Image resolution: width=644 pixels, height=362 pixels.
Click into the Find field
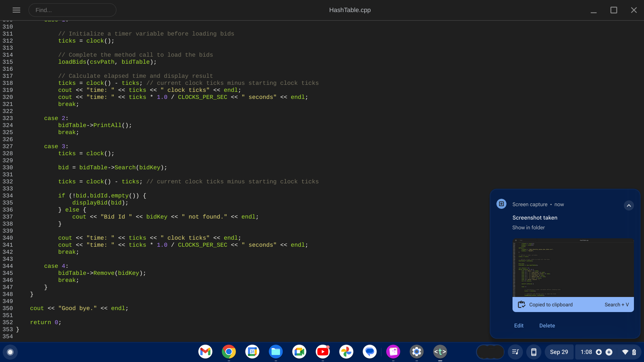pyautogui.click(x=72, y=10)
